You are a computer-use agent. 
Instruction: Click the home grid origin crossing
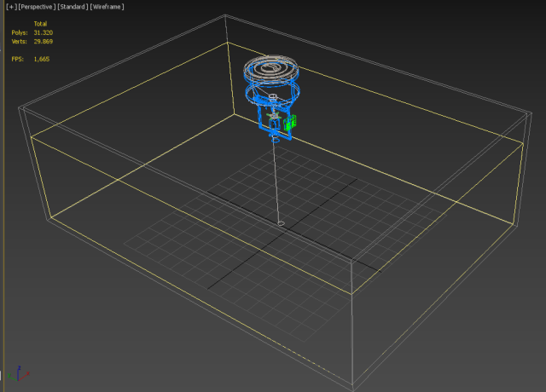tap(288, 230)
